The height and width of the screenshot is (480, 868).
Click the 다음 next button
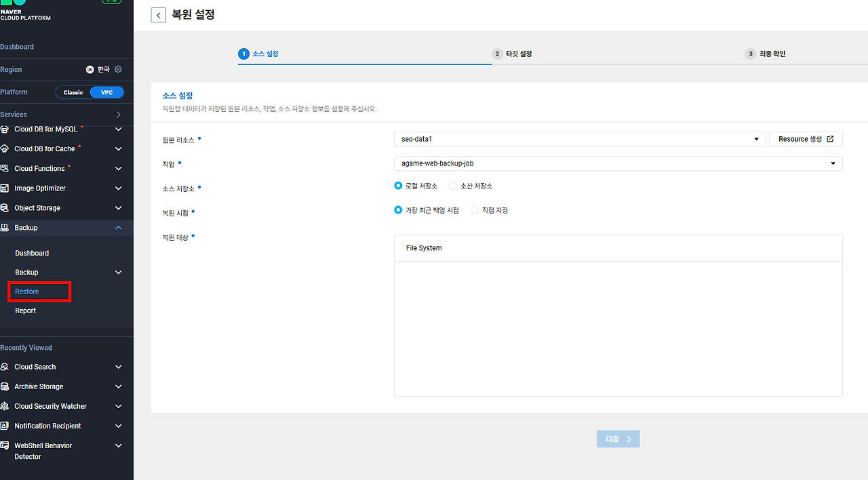618,439
